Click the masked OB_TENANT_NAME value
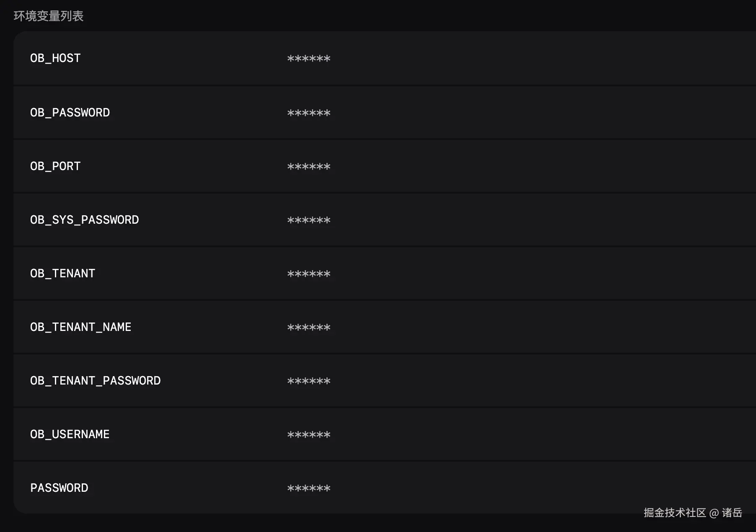The height and width of the screenshot is (532, 756). [309, 328]
